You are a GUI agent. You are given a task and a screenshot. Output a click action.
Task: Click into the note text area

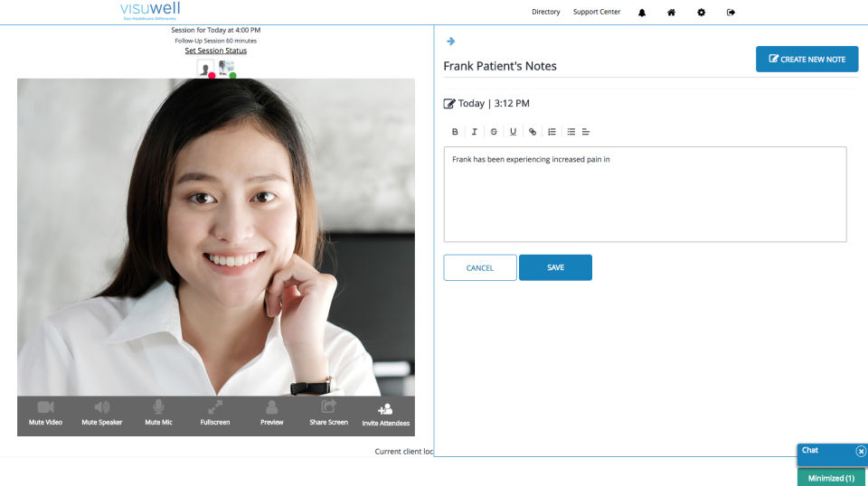[x=645, y=194]
